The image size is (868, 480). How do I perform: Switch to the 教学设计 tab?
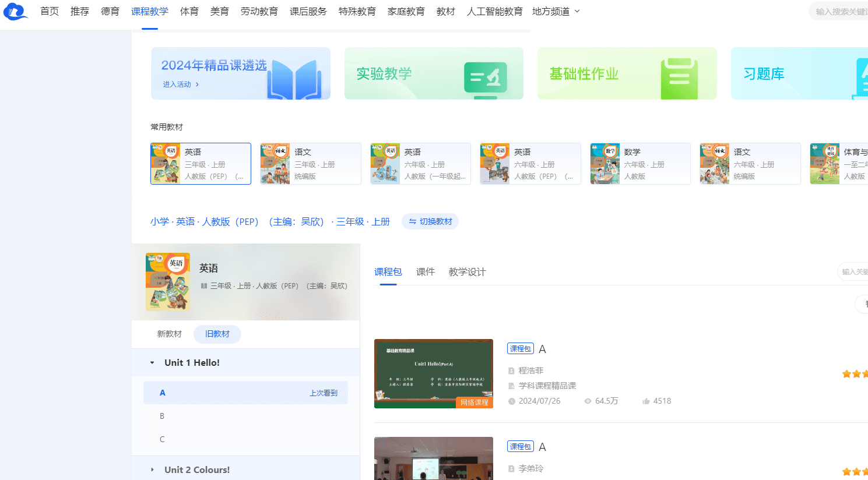coord(467,272)
